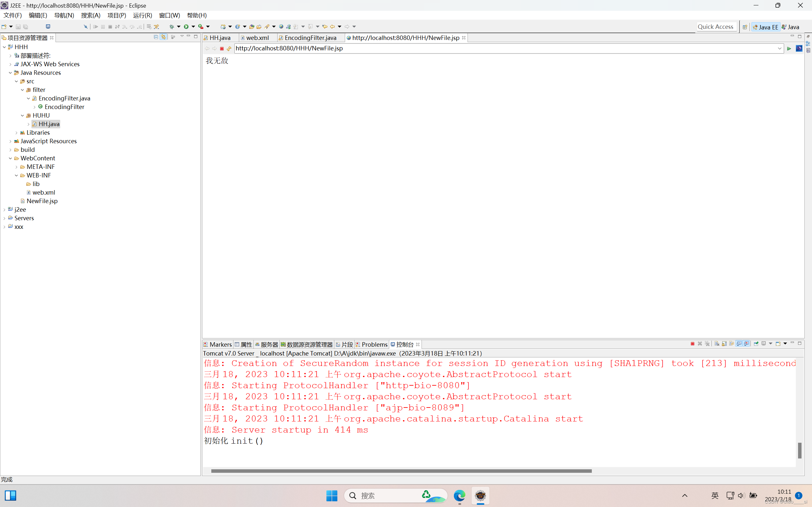The height and width of the screenshot is (507, 812).
Task: Refresh the internal browser page
Action: click(x=229, y=48)
